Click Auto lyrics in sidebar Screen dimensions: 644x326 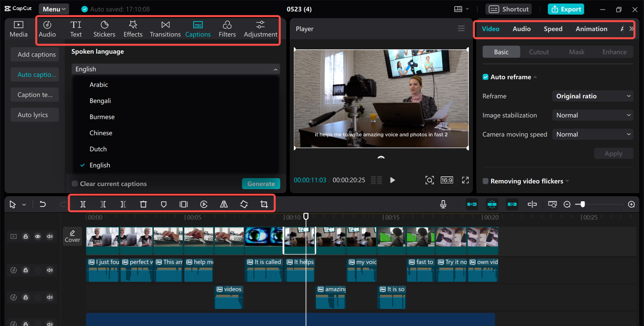(x=35, y=115)
